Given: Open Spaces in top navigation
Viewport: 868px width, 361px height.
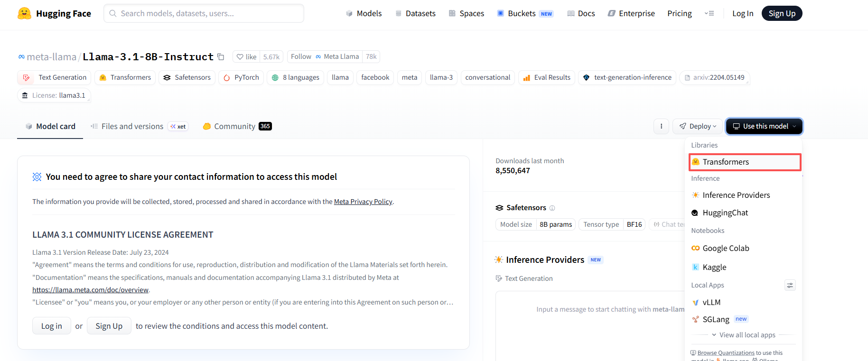Looking at the screenshot, I should [x=467, y=13].
